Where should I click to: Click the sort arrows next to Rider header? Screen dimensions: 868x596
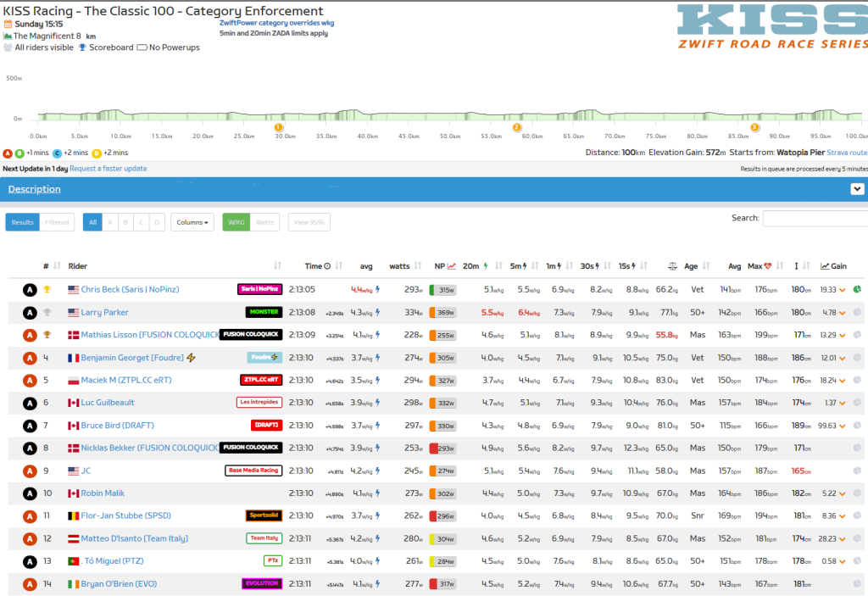278,266
